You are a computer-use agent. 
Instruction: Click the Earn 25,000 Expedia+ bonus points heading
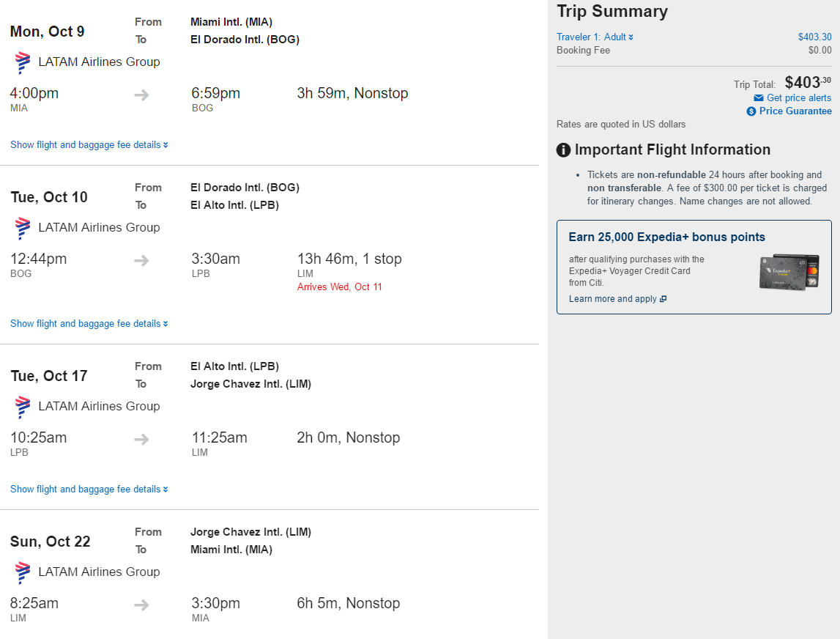pyautogui.click(x=666, y=237)
